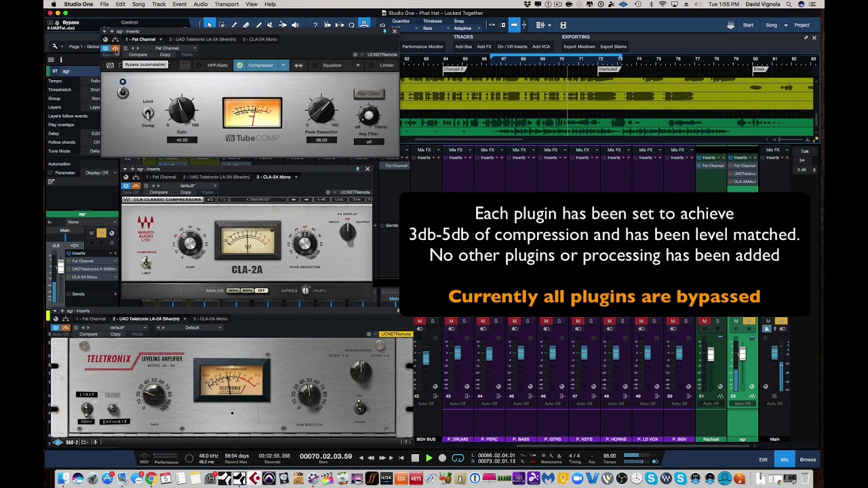The width and height of the screenshot is (868, 488).
Task: Click the Autoscroll arrow icon in toolbar
Action: click(514, 25)
